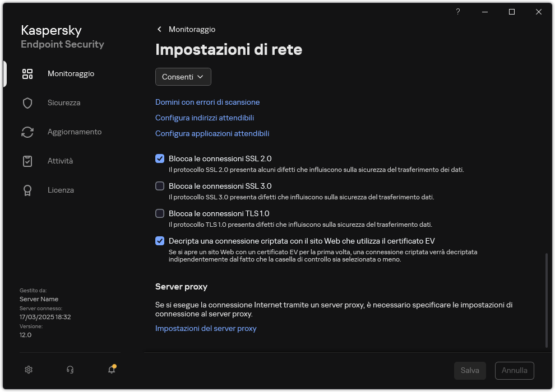Open the Sicurezza section icon

(27, 102)
